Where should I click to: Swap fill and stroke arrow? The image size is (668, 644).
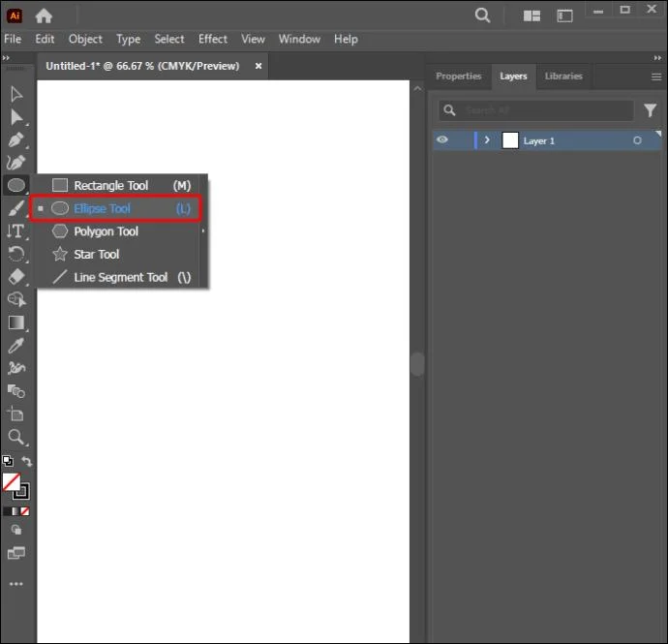click(26, 461)
